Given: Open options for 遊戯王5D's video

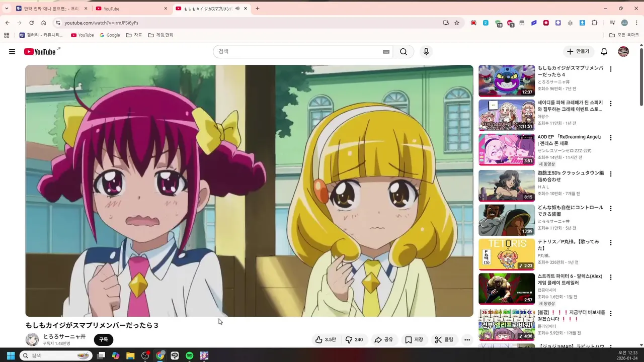Looking at the screenshot, I should tap(611, 174).
